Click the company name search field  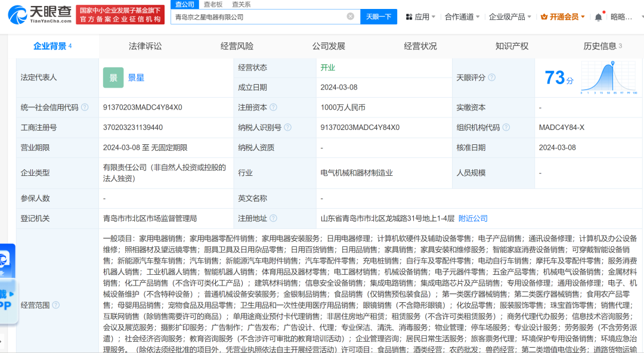click(x=259, y=17)
